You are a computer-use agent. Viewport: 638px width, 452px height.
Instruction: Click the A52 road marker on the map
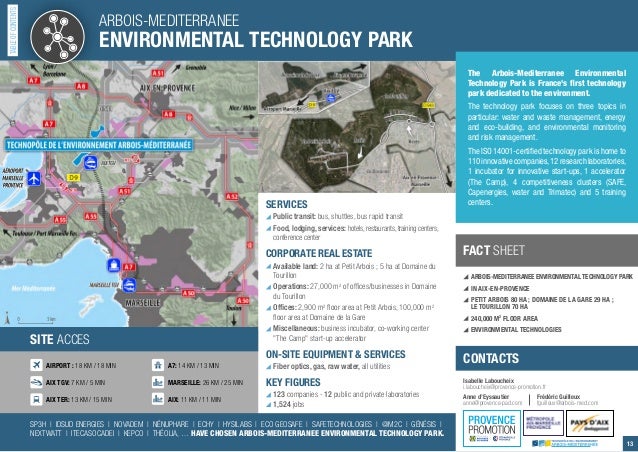tap(232, 197)
